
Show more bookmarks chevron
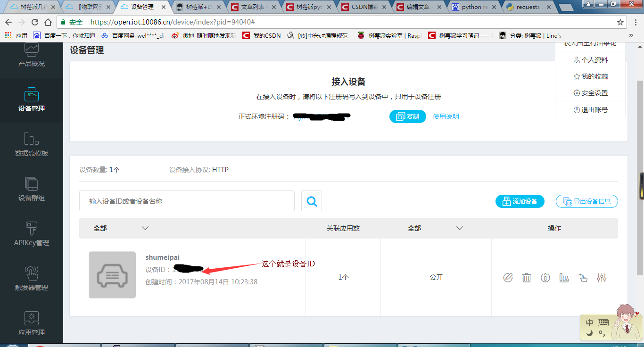click(631, 35)
